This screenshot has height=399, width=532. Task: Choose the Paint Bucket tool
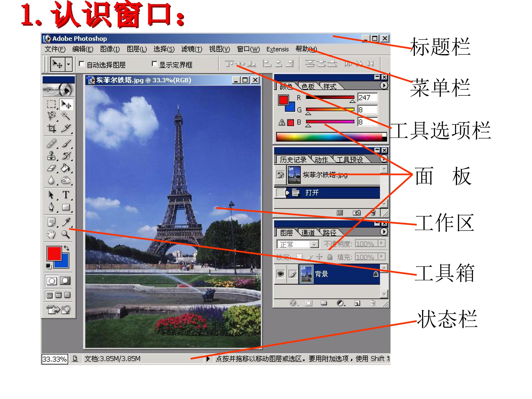tap(65, 168)
